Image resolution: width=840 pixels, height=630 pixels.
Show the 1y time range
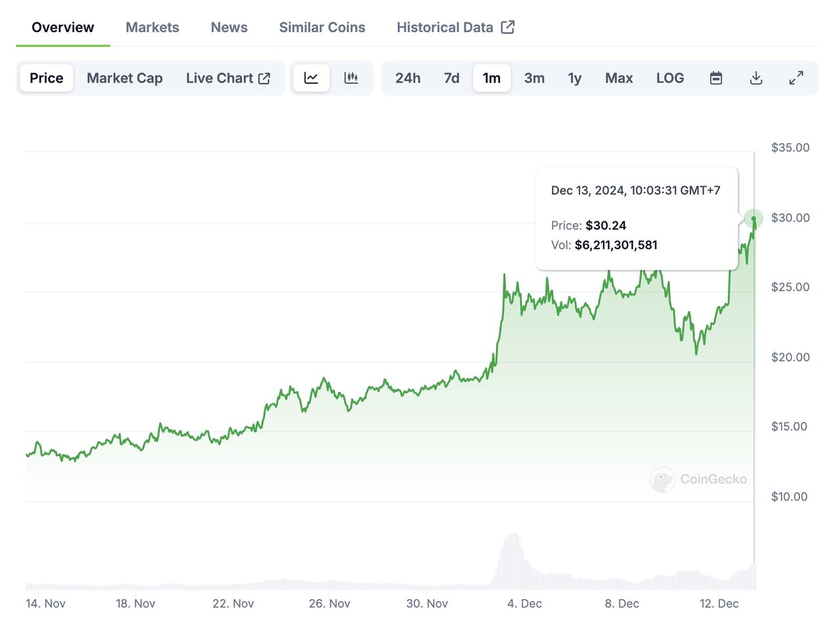(x=575, y=78)
